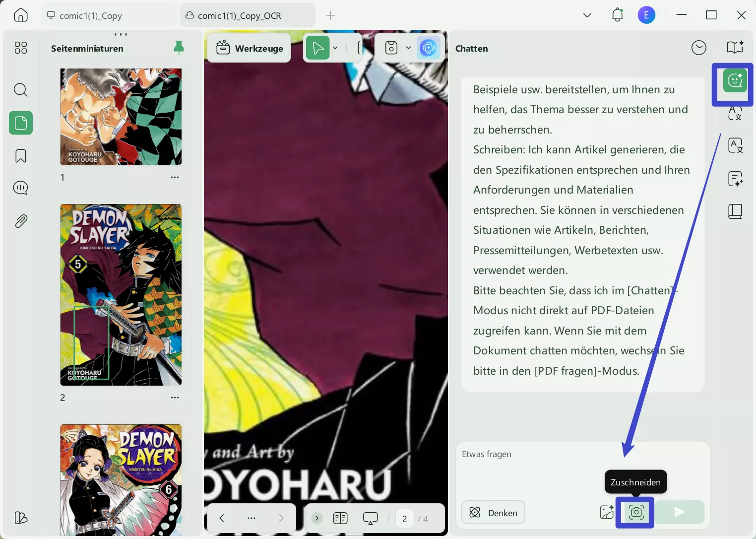
Task: Open more options for page 2 thumbnail
Action: (x=175, y=398)
